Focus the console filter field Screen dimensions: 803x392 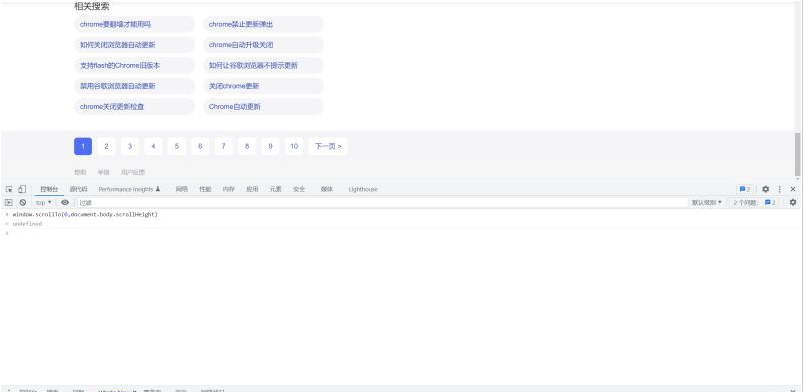click(x=382, y=202)
